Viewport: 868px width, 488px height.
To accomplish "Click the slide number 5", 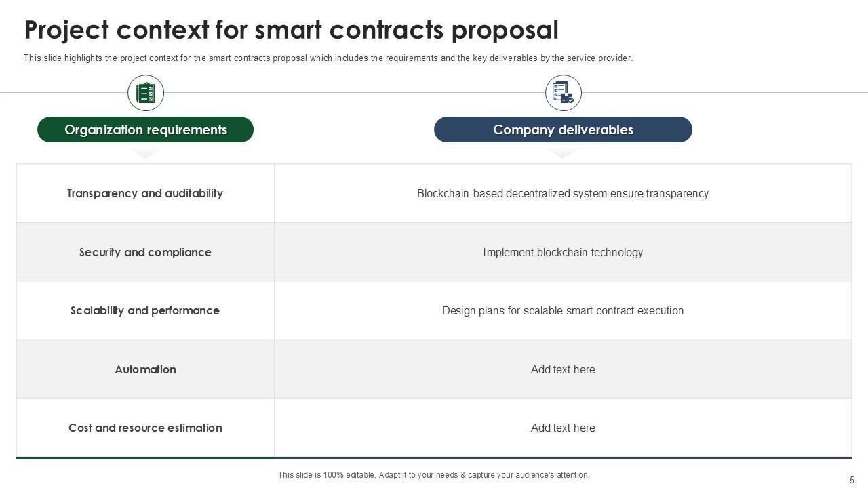I will (x=852, y=479).
